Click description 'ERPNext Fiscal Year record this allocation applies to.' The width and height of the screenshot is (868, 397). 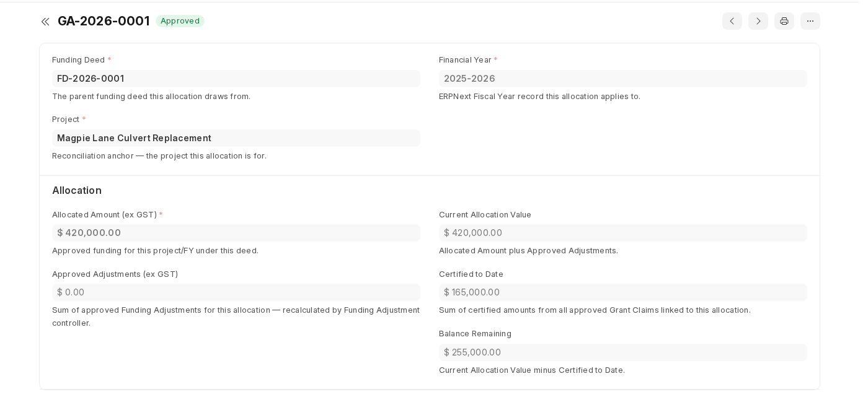coord(539,97)
